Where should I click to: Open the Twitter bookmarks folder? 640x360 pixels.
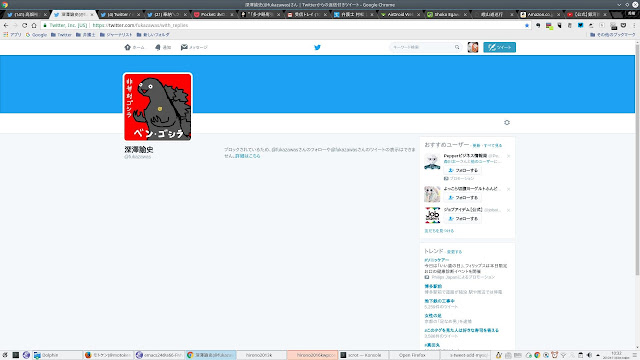(x=61, y=35)
